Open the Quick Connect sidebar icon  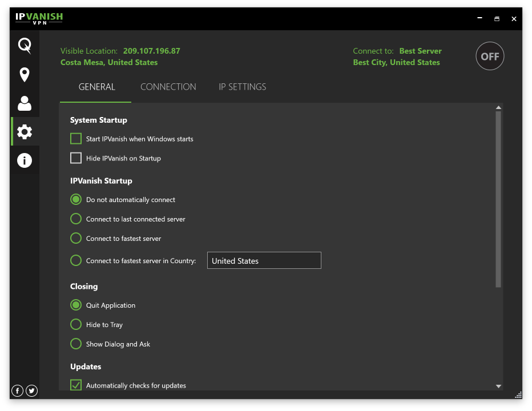tap(25, 46)
